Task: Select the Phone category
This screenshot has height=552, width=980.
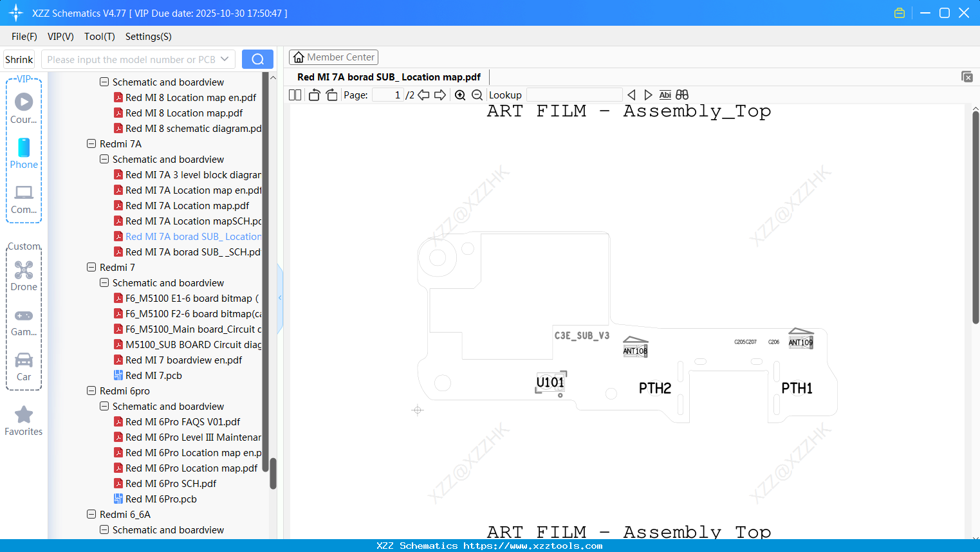Action: click(24, 153)
